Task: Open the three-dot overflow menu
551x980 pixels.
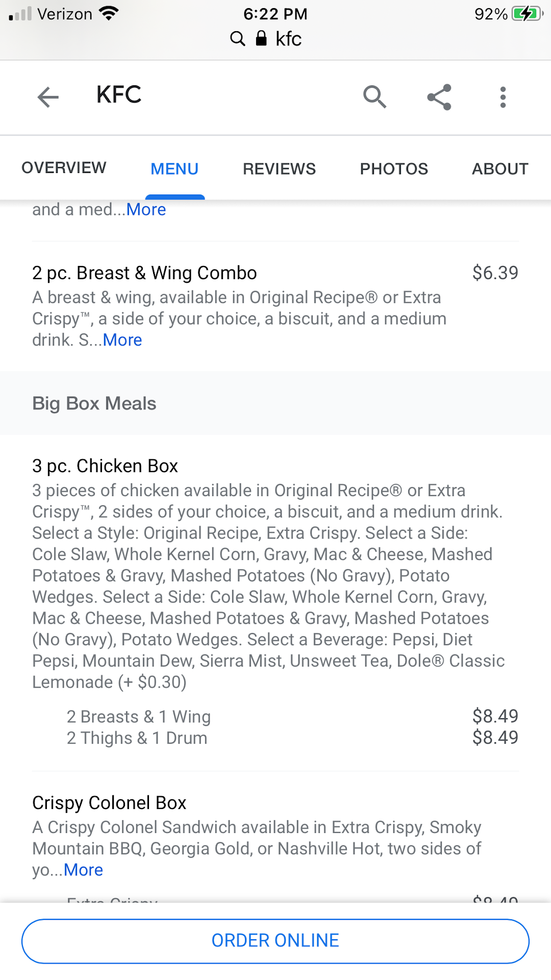Action: tap(503, 96)
